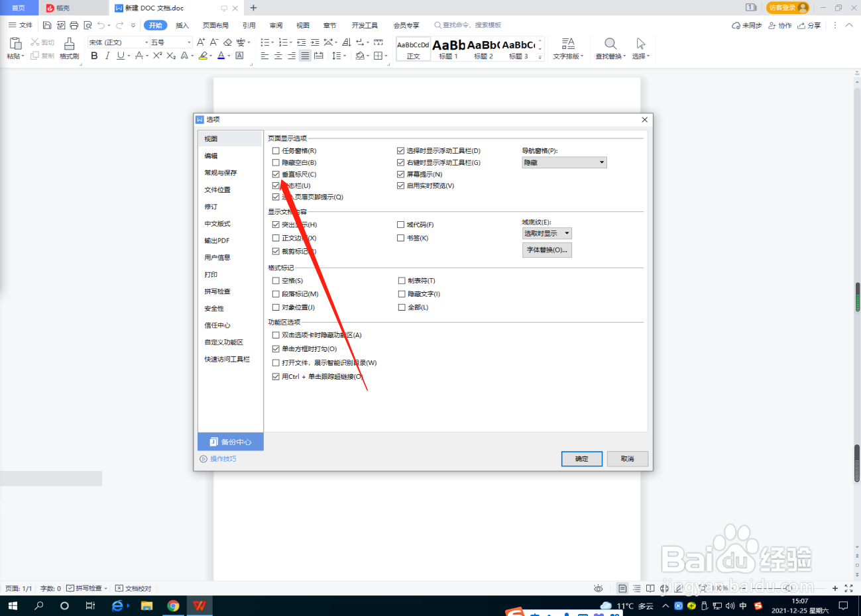
Task: Click the Center alignment icon
Action: [278, 56]
